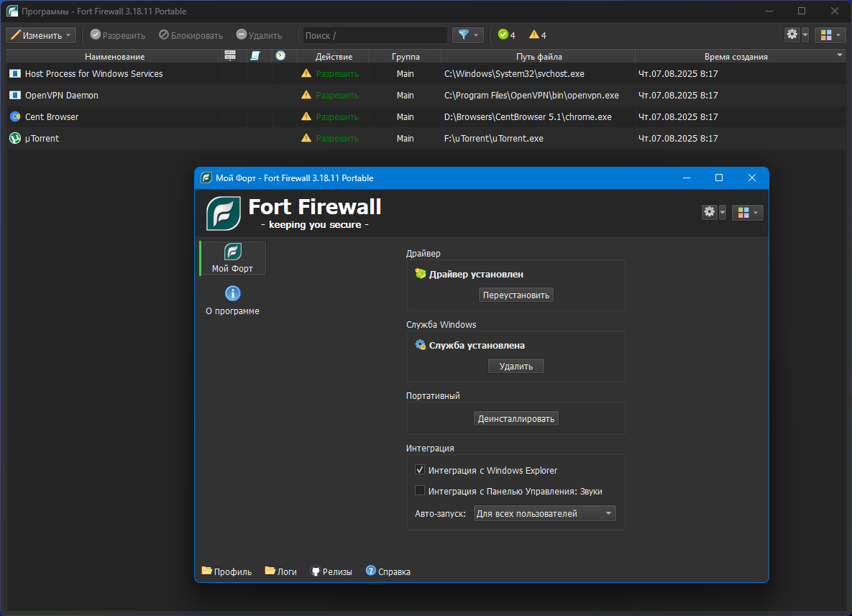This screenshot has height=616, width=852.
Task: Select the OpenVPN Daemon name
Action: [x=62, y=96]
